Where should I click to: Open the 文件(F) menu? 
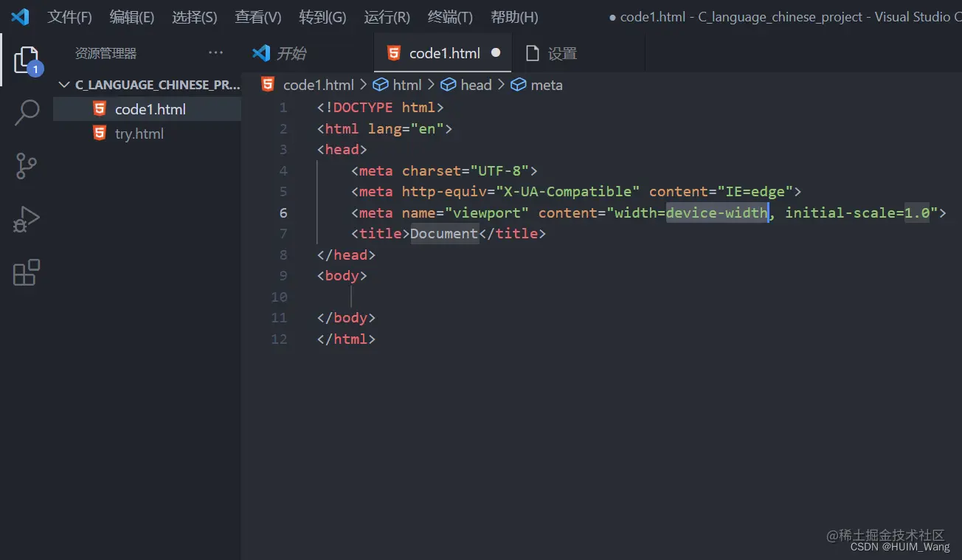tap(70, 17)
